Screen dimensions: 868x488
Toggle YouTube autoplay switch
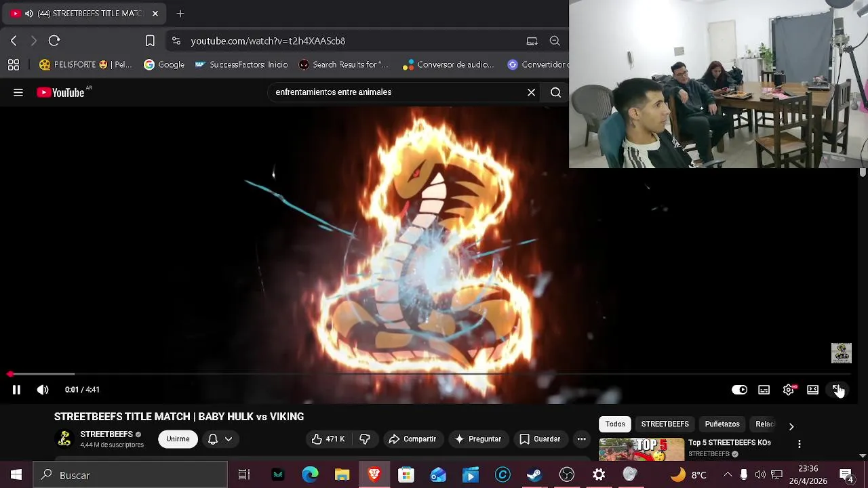(739, 390)
